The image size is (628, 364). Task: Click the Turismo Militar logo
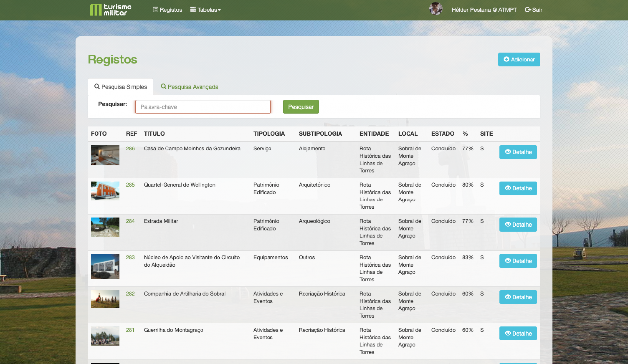(x=111, y=10)
